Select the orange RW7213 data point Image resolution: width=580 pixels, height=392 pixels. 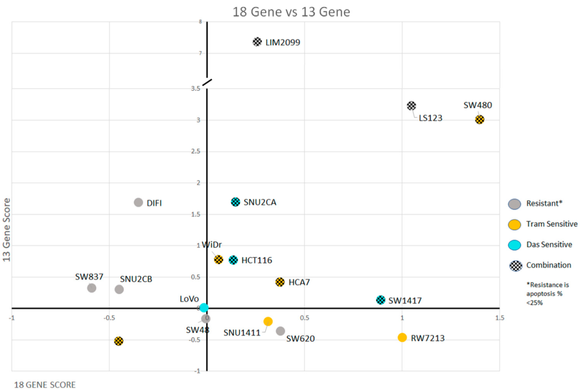[x=402, y=337]
